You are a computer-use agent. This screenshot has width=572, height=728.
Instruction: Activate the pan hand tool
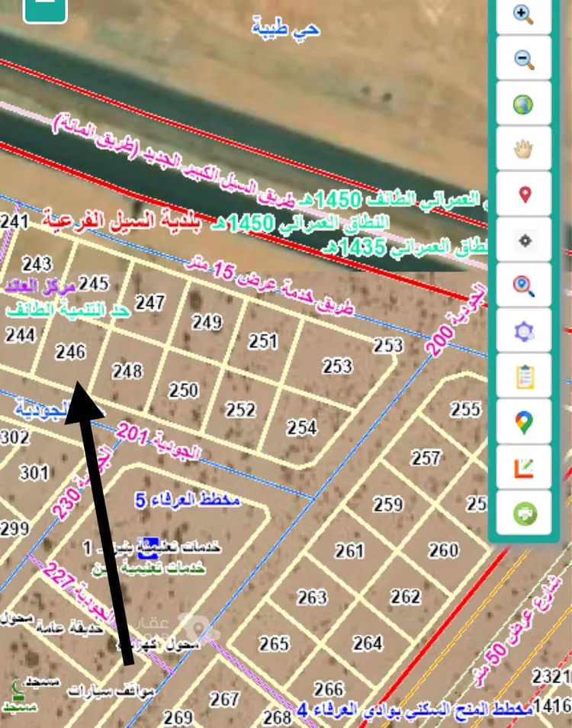(523, 149)
